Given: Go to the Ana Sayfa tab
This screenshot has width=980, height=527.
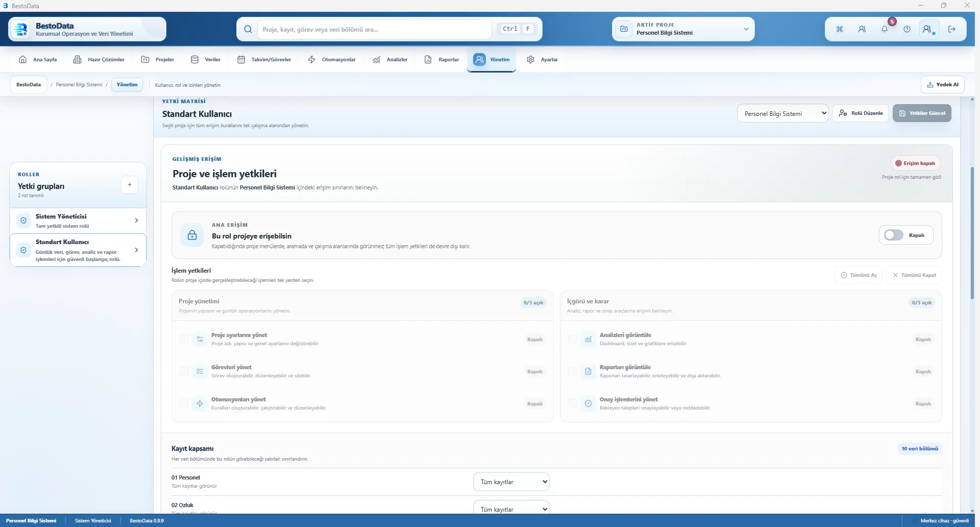Looking at the screenshot, I should [x=38, y=60].
